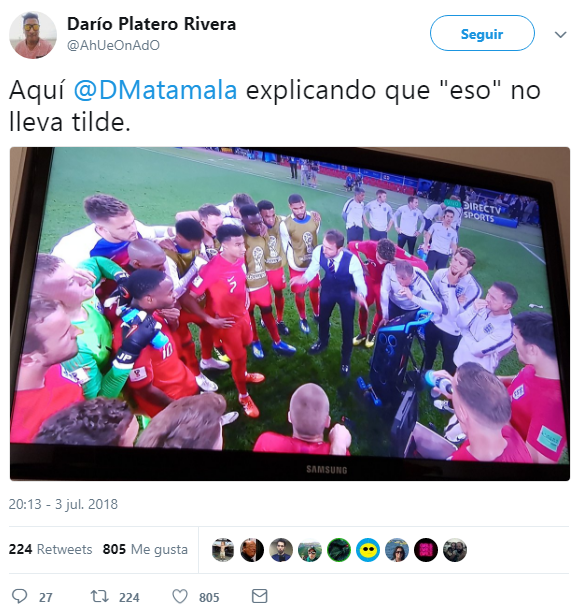
Task: Click the pink-on-black avatar in likers row
Action: coord(426,550)
